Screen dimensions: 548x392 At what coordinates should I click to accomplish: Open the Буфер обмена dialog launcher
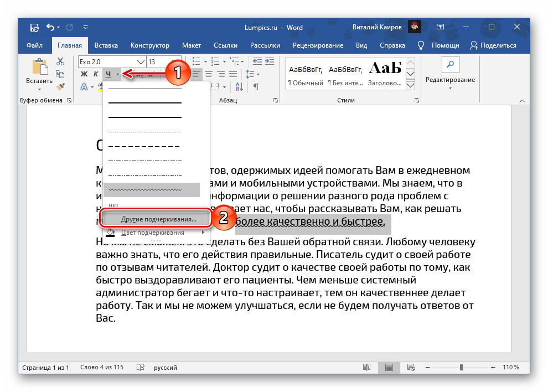coord(69,100)
